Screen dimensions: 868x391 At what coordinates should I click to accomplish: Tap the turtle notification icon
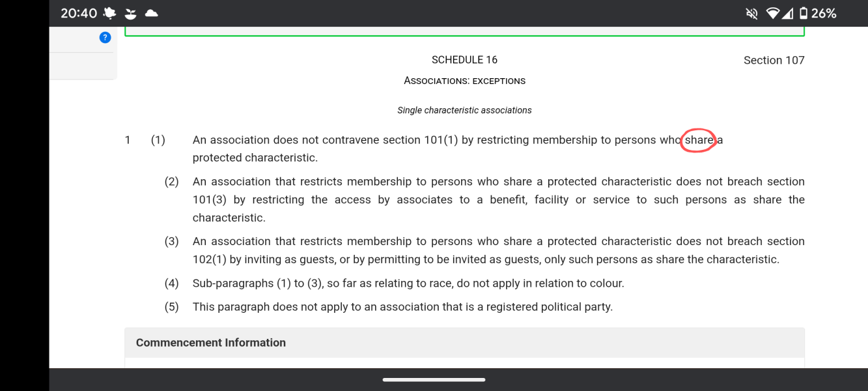click(109, 13)
